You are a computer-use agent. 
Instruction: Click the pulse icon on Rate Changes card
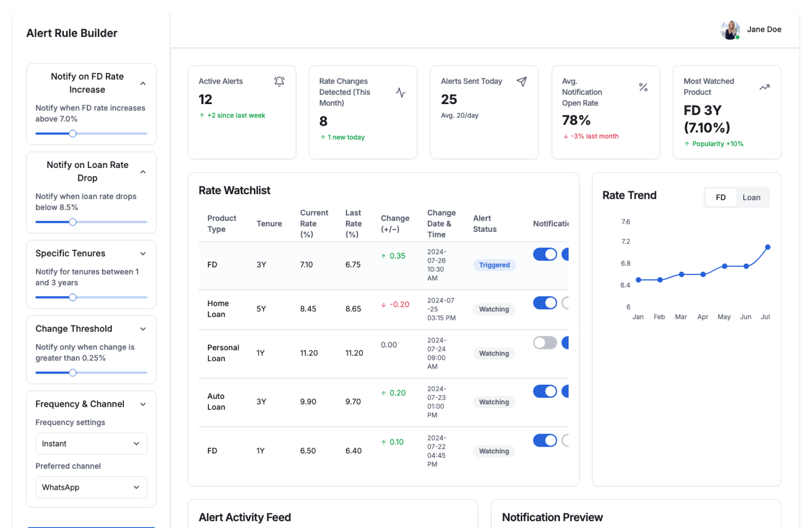point(400,92)
